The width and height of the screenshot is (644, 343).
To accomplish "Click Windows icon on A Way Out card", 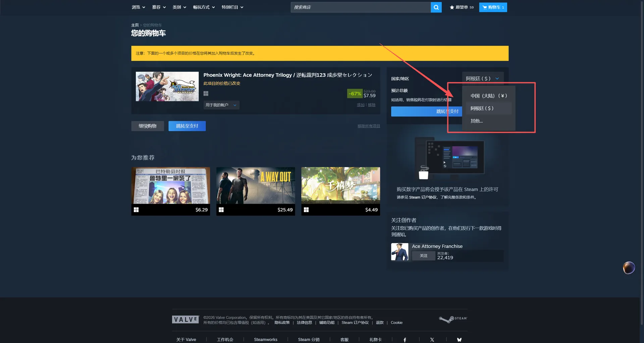I will [221, 210].
